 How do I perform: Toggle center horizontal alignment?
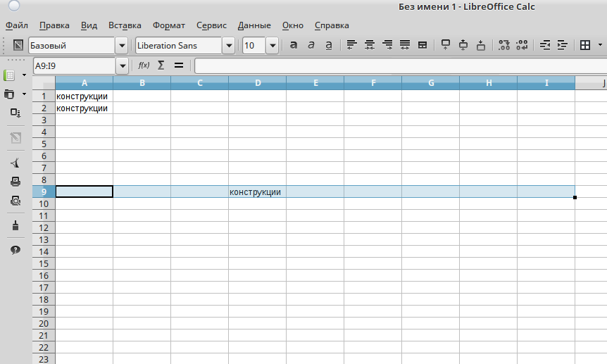[x=369, y=46]
